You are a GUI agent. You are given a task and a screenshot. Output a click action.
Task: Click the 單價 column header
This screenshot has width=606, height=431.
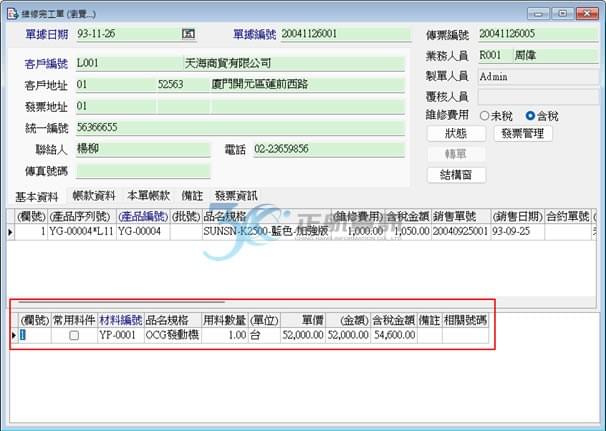click(x=303, y=320)
